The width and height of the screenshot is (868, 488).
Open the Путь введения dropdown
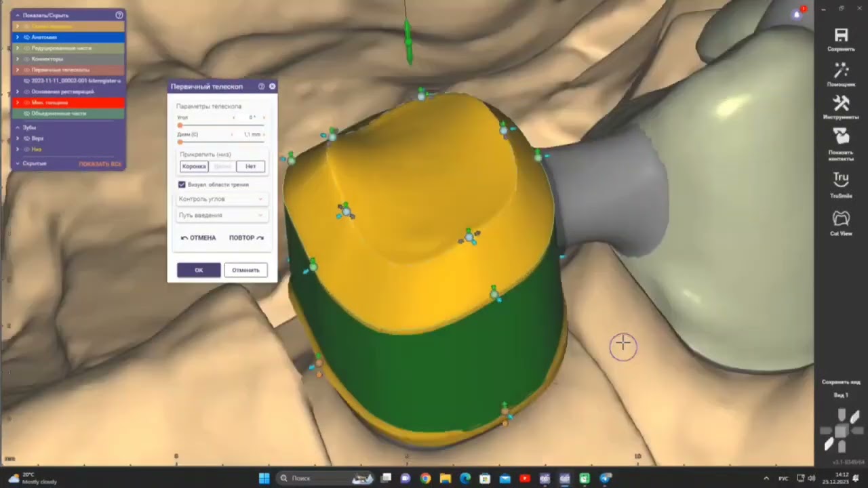pyautogui.click(x=222, y=216)
